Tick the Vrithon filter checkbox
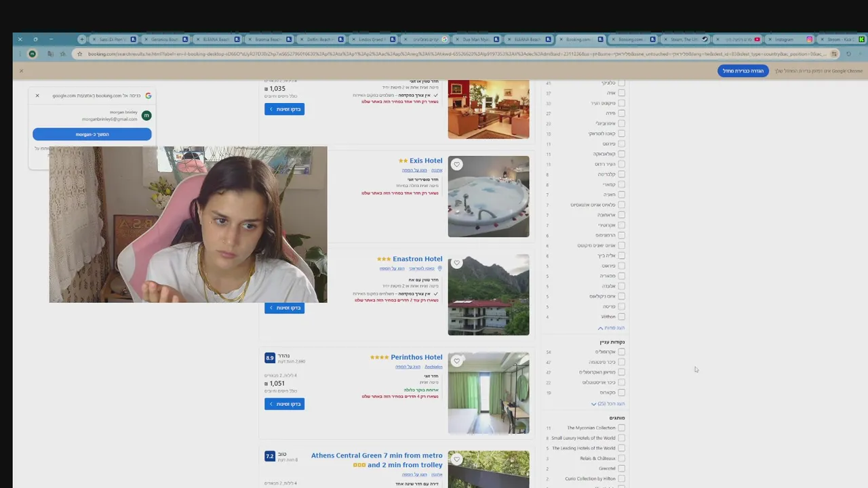Image resolution: width=868 pixels, height=488 pixels. pos(621,317)
